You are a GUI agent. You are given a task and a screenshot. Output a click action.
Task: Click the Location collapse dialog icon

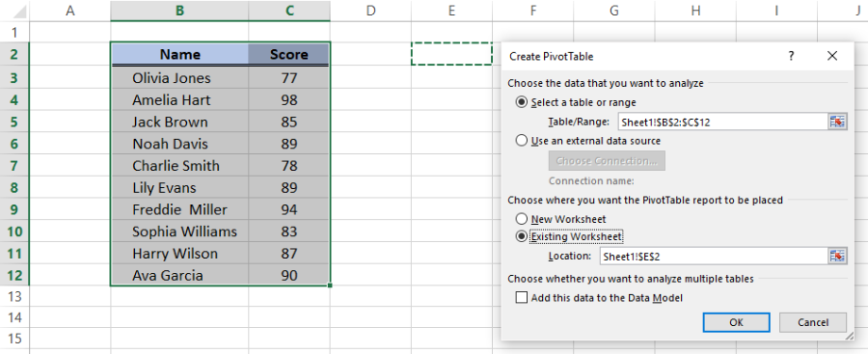click(x=837, y=256)
